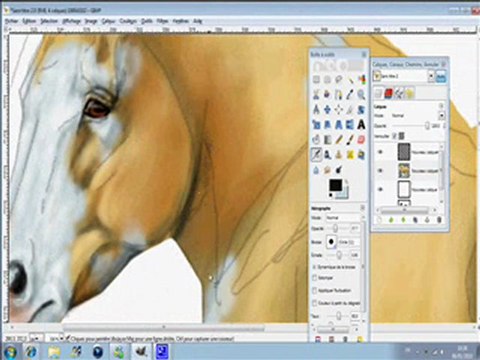Select the Perspective Clone tool
480x360 pixels.
pos(361,155)
